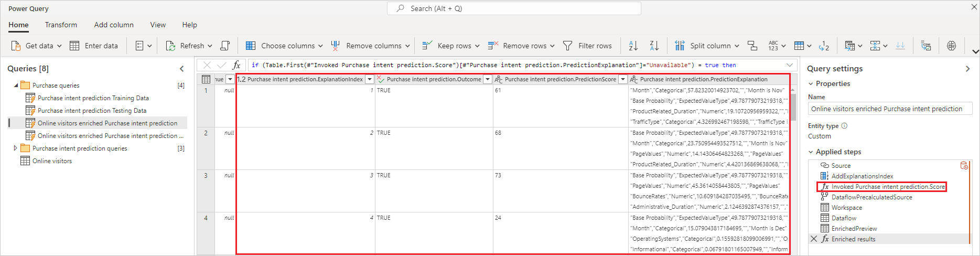
Task: Click the query Name input field
Action: tap(890, 109)
